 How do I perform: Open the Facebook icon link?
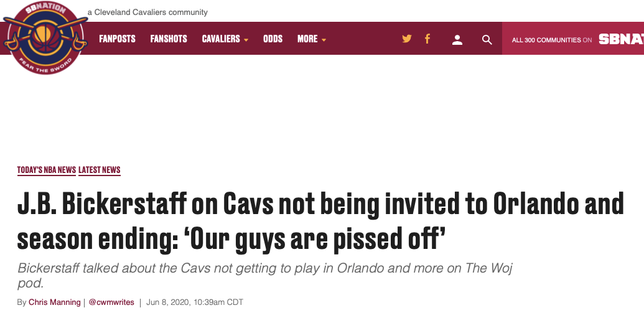[427, 39]
